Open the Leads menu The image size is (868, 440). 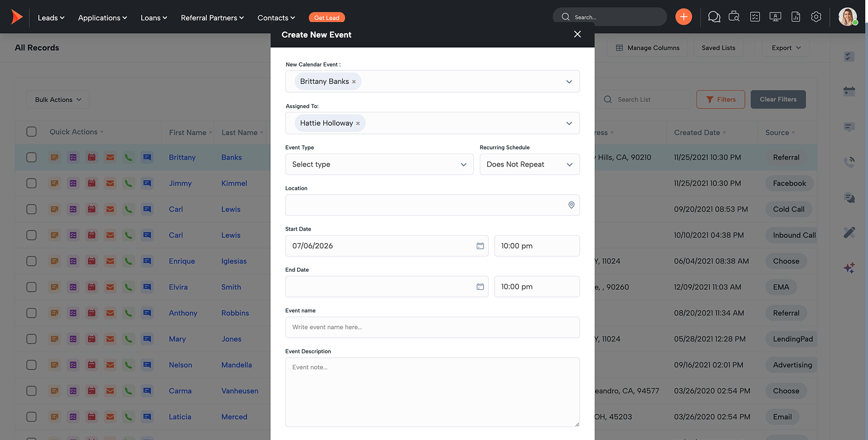[51, 17]
